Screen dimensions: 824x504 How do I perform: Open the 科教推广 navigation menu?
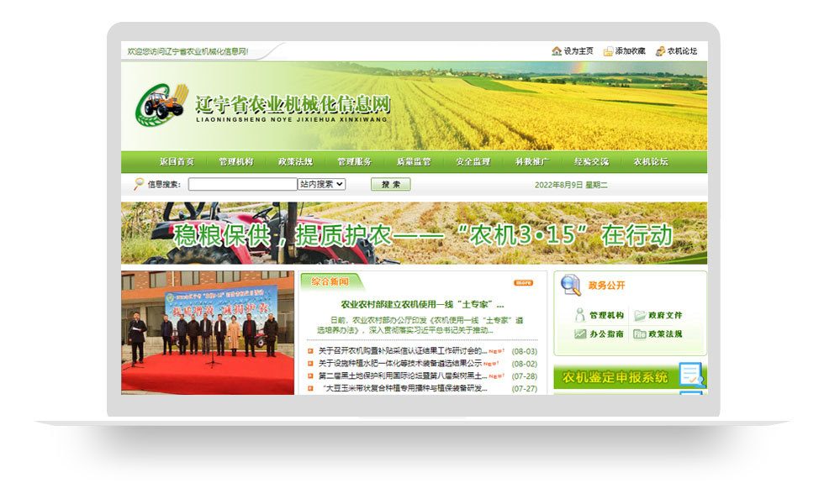[533, 161]
